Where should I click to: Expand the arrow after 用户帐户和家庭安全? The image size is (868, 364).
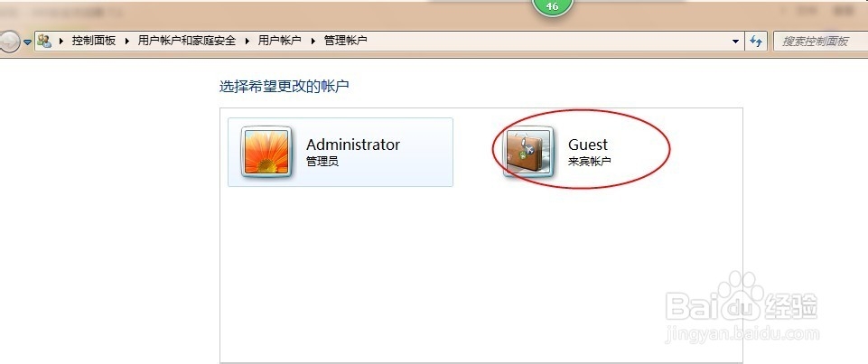tap(247, 41)
